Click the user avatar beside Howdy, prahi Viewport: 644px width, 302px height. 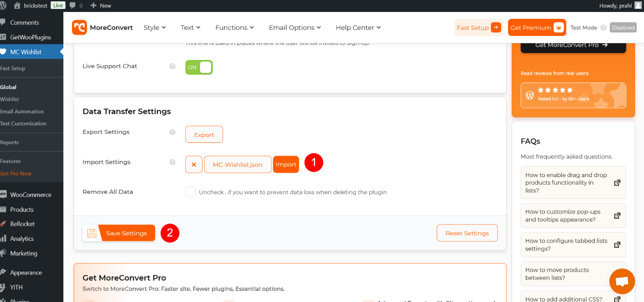tap(638, 6)
